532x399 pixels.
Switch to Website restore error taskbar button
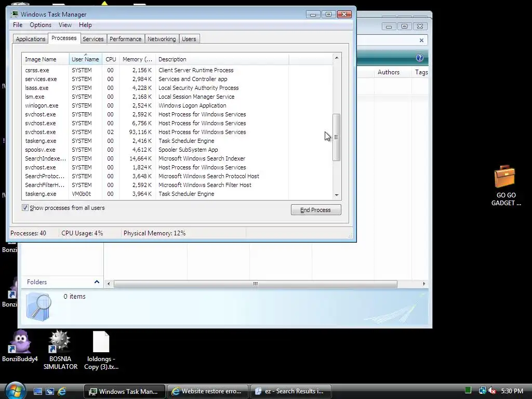(x=207, y=391)
